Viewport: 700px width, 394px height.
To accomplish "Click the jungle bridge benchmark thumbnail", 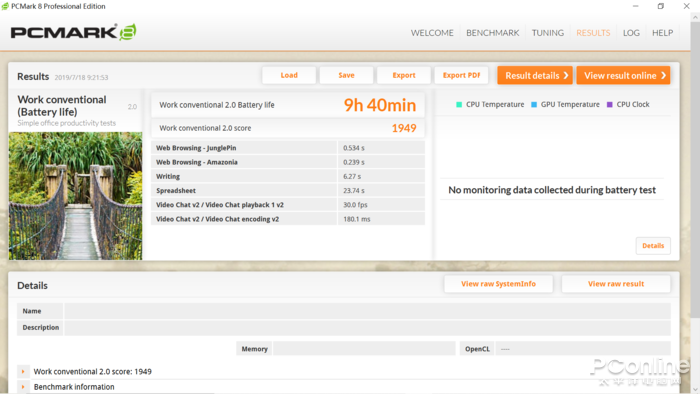I will tap(75, 196).
